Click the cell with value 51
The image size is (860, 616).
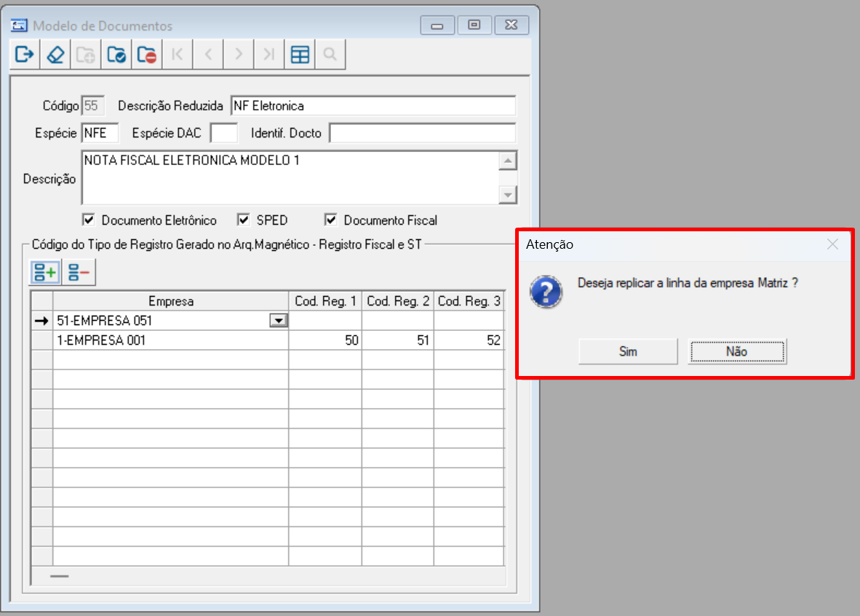point(398,340)
